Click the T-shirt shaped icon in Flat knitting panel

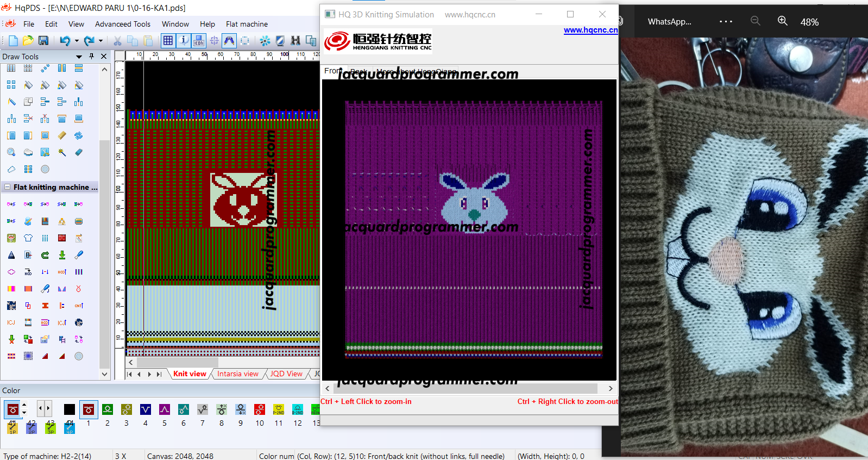28,238
